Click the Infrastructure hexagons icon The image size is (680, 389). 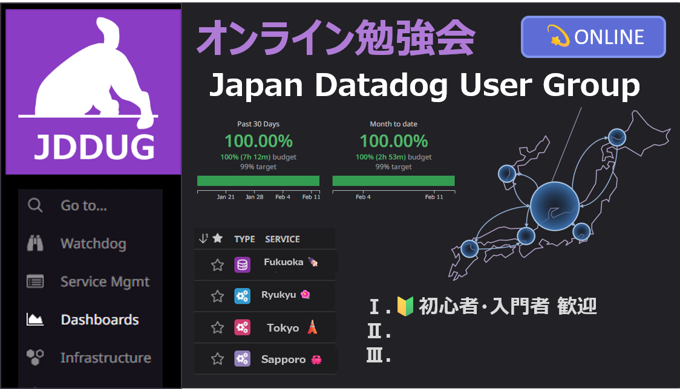(35, 357)
